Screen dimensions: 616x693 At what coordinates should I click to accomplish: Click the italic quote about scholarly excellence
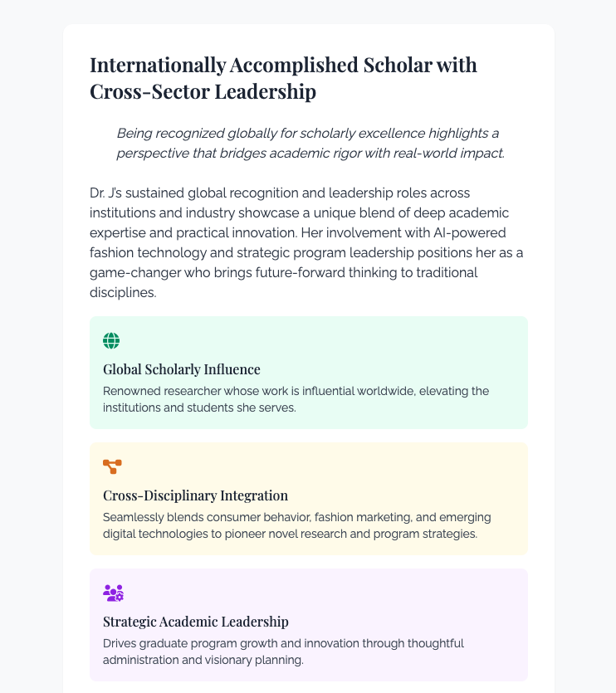point(310,143)
